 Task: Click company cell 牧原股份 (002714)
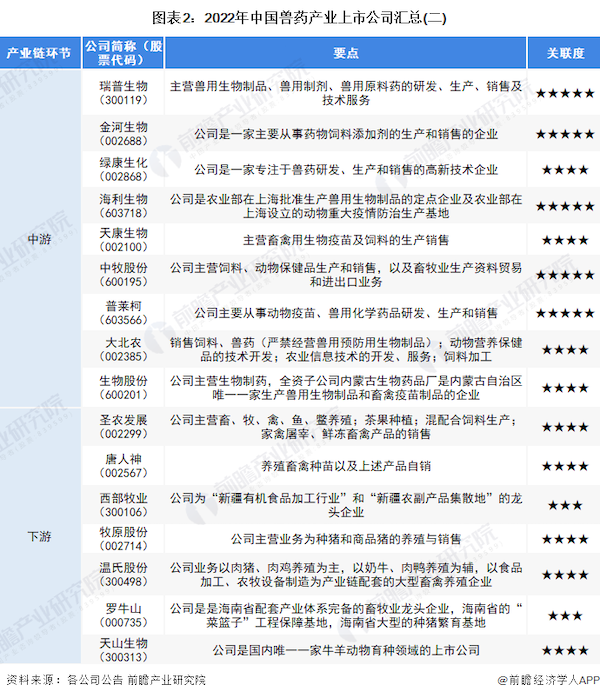pos(123,539)
